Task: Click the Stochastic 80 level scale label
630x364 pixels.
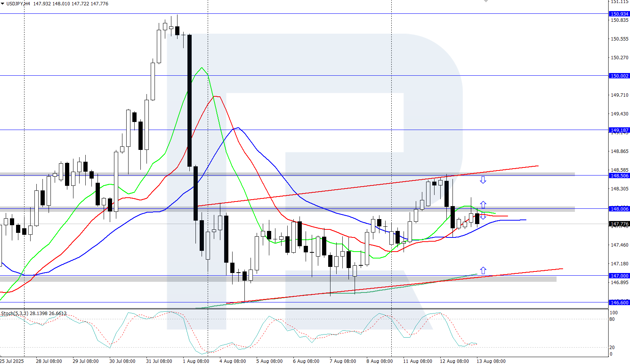Action: coord(612,319)
